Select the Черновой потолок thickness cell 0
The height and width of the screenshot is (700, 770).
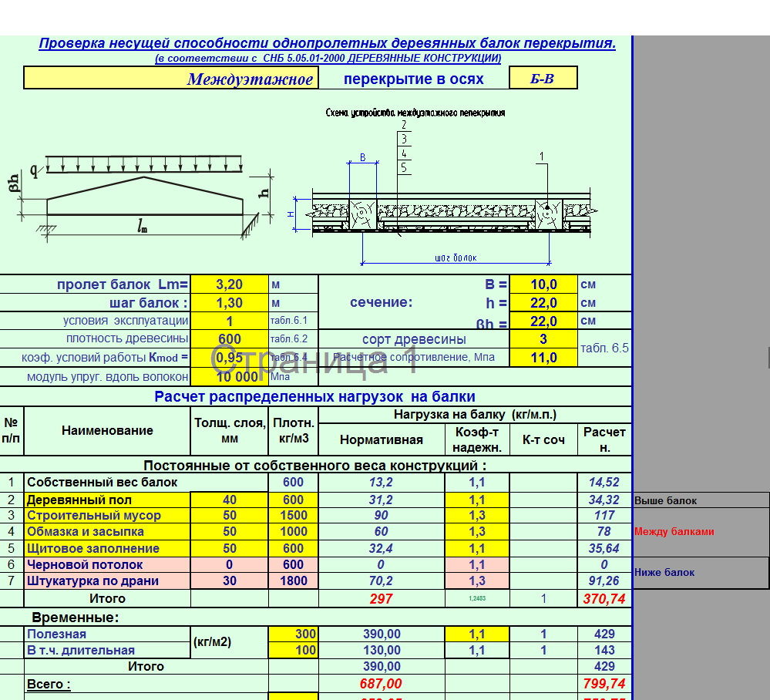tap(230, 564)
